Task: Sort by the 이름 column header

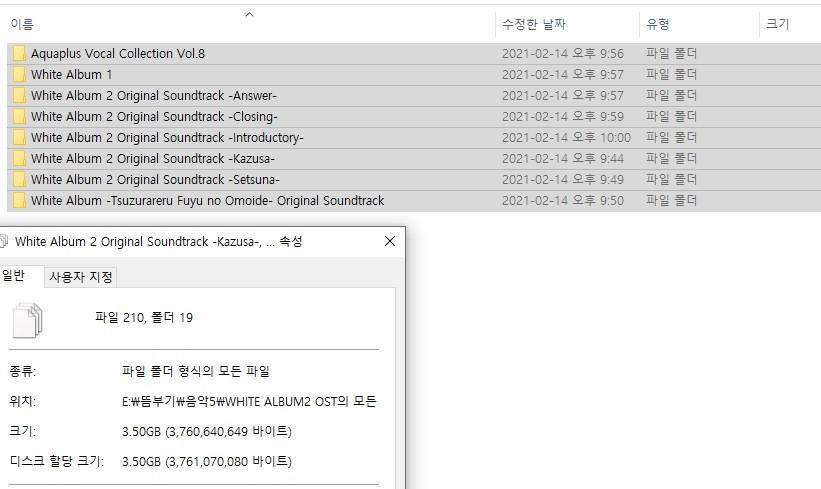Action: click(22, 24)
